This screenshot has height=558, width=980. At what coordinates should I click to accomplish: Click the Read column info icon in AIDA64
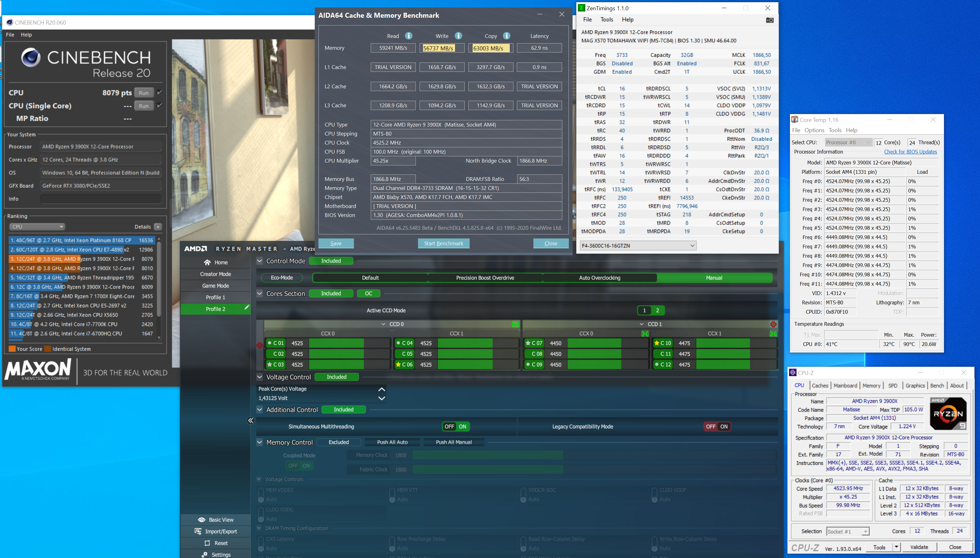click(409, 36)
